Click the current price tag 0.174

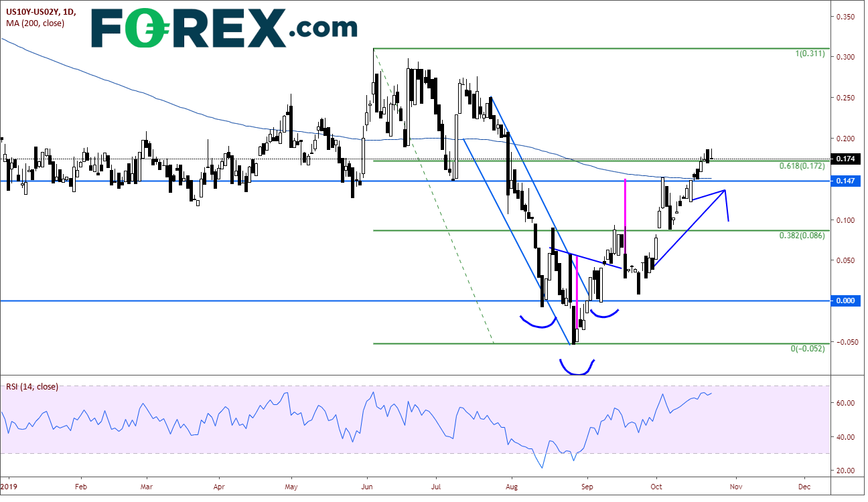pyautogui.click(x=847, y=159)
